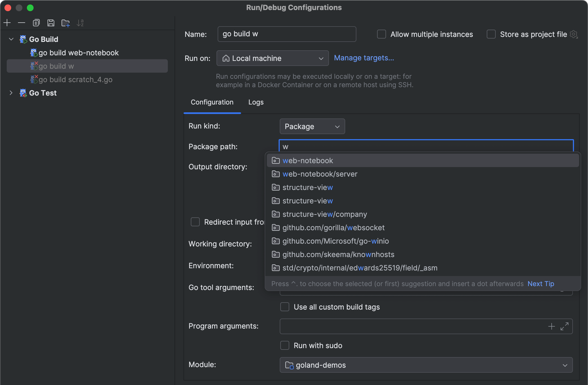The image size is (588, 385).
Task: Click the Save Configuration disk icon
Action: tap(51, 23)
